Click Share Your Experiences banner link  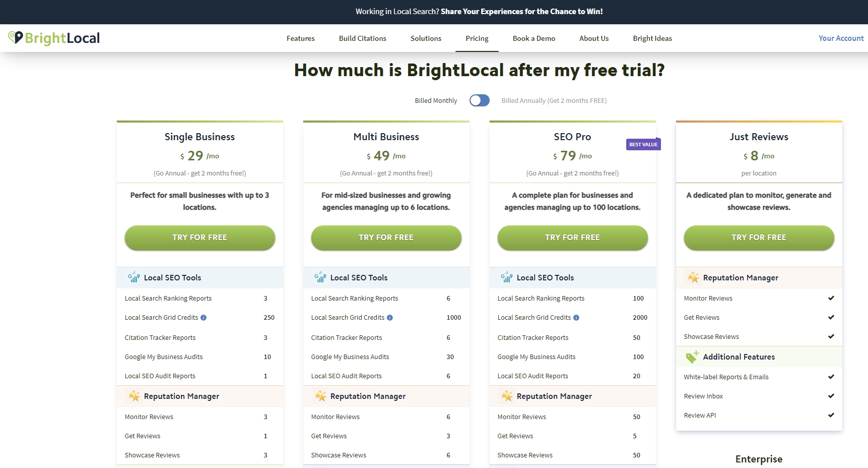[x=522, y=12]
